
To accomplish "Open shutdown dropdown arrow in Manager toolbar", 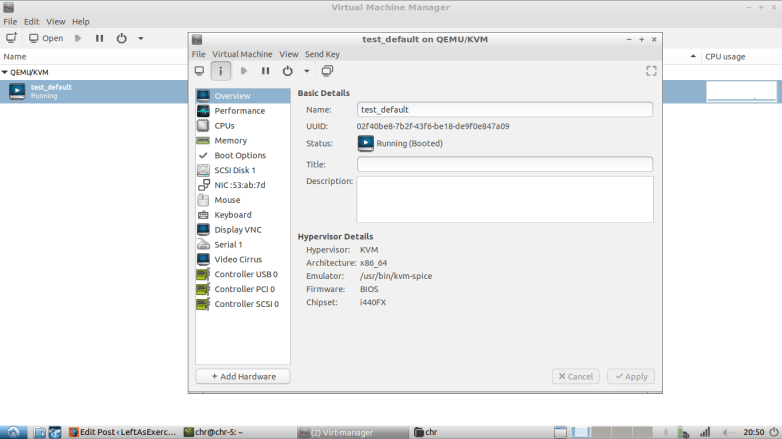I will point(141,38).
